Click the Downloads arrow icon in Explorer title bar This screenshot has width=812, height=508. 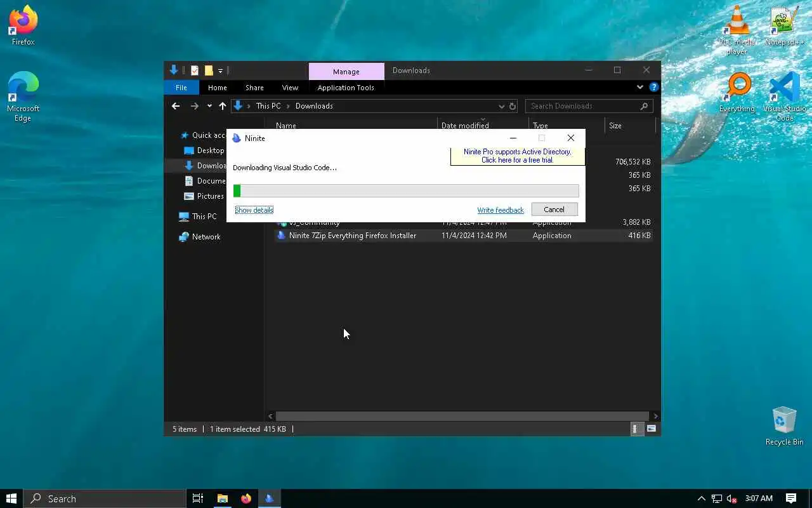click(174, 70)
